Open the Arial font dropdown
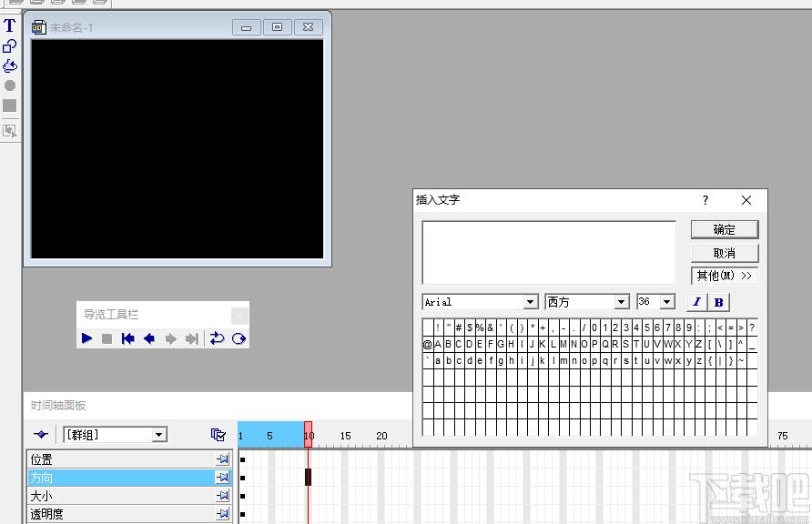Screen dimensions: 812x524 tap(531, 302)
